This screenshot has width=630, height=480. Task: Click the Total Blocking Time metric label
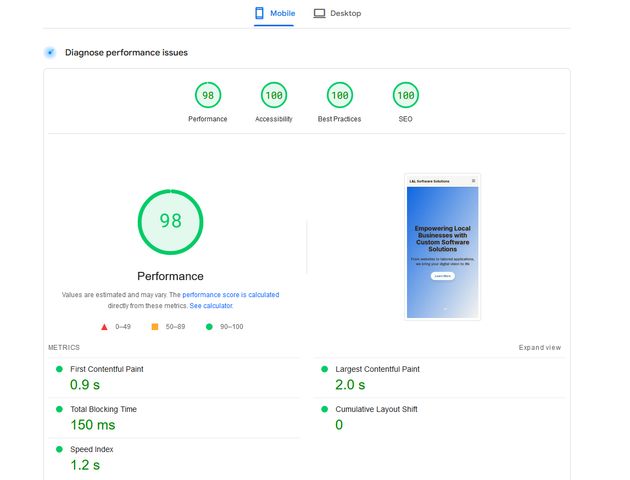click(103, 409)
